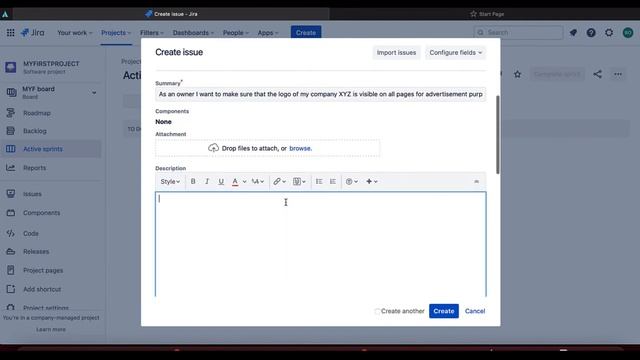The image size is (640, 360).
Task: Open the help question mark icon
Action: click(591, 33)
